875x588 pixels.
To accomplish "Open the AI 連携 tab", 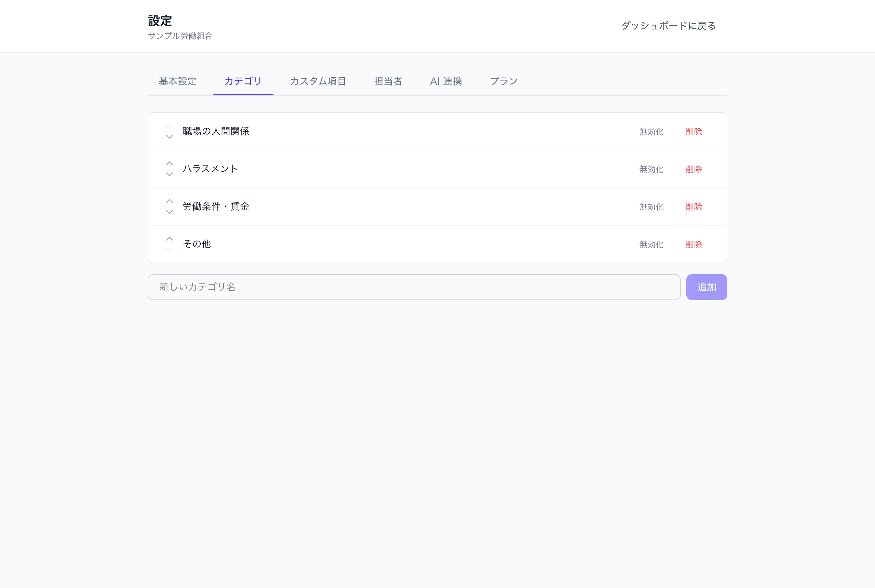I will pyautogui.click(x=446, y=81).
